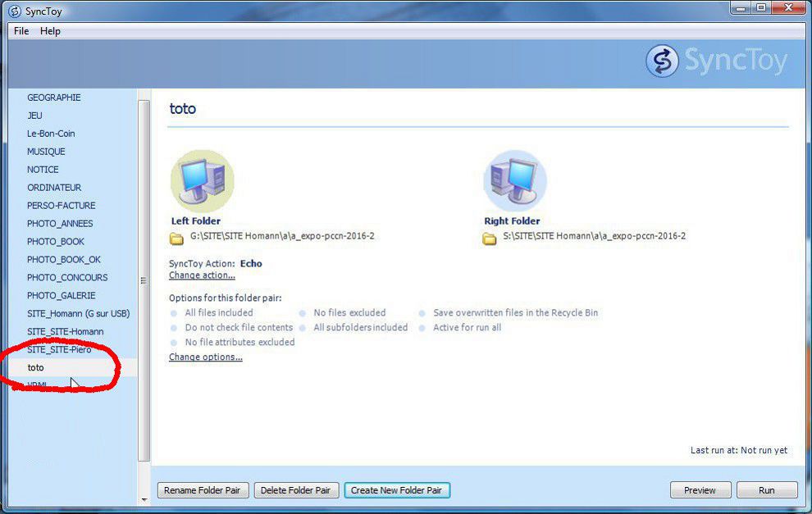
Task: Minimize the SyncToy window
Action: coord(741,7)
